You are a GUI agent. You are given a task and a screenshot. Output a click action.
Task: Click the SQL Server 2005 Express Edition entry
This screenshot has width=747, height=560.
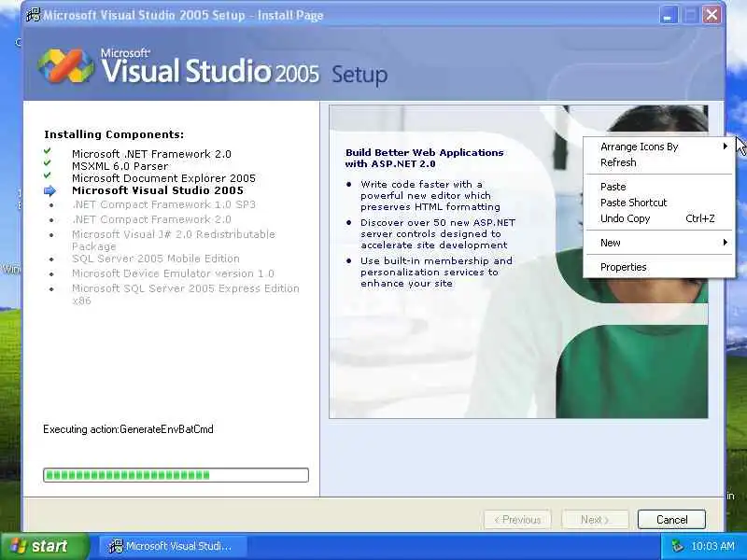pos(185,294)
